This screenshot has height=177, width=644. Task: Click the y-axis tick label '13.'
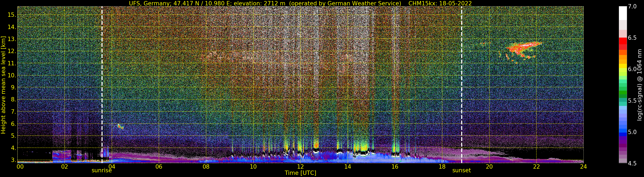click(x=12, y=39)
